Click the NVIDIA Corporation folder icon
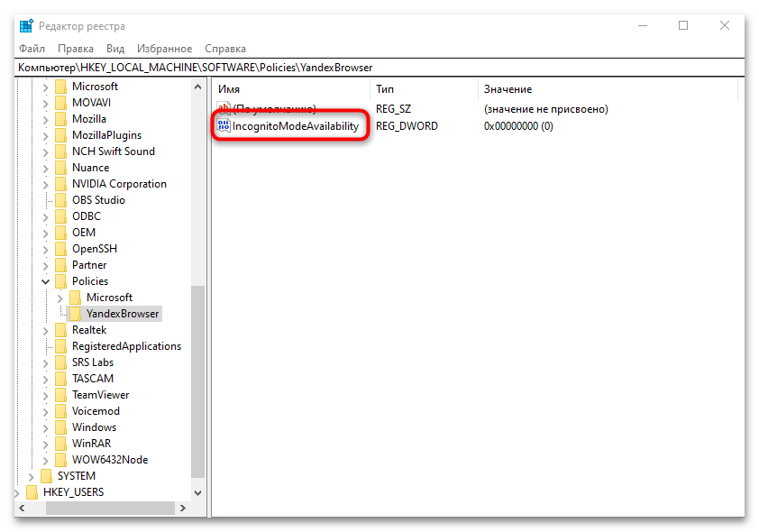The width and height of the screenshot is (759, 532). tap(61, 184)
